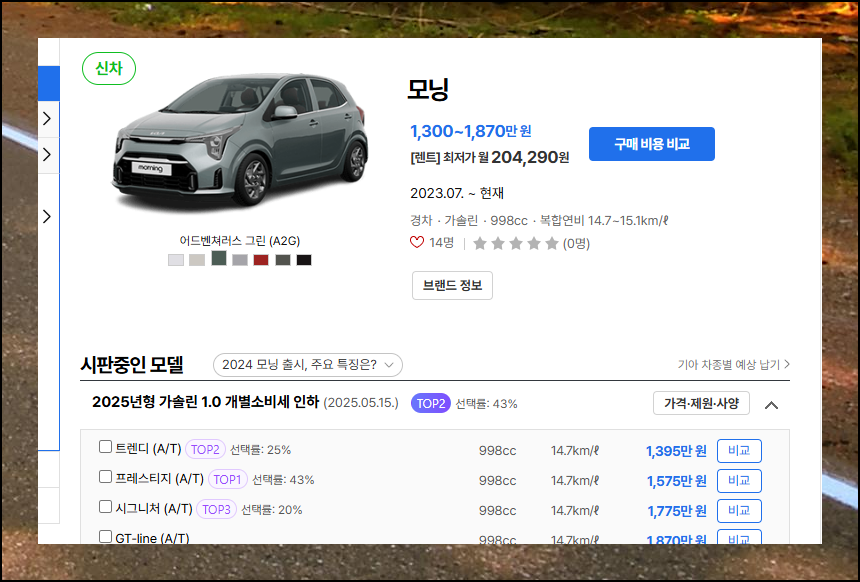Click the fifth rating star
Screen dimensions: 860x582
click(552, 243)
